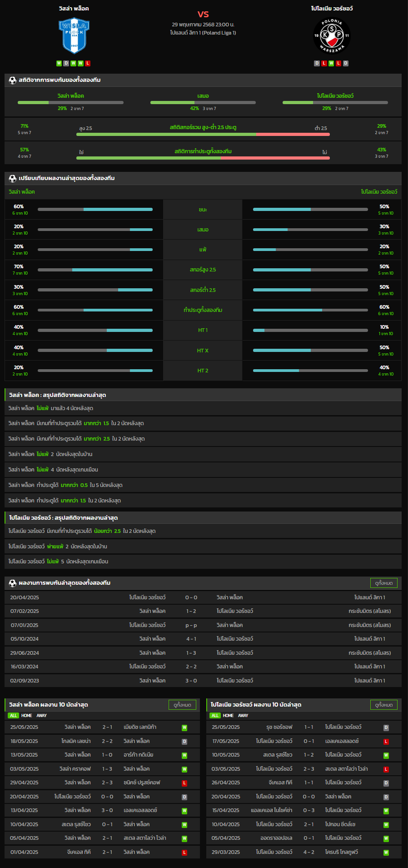Screen dimensions: 408x868
Task: Select ALL tab in โปโลเนีย วอร์ซอว์ last 10 table
Action: [215, 715]
